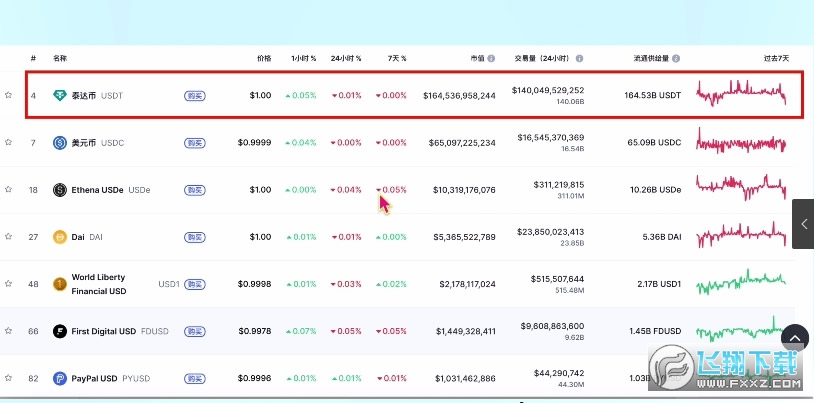
Task: Open the Ethena USDe coin name link
Action: 97,190
